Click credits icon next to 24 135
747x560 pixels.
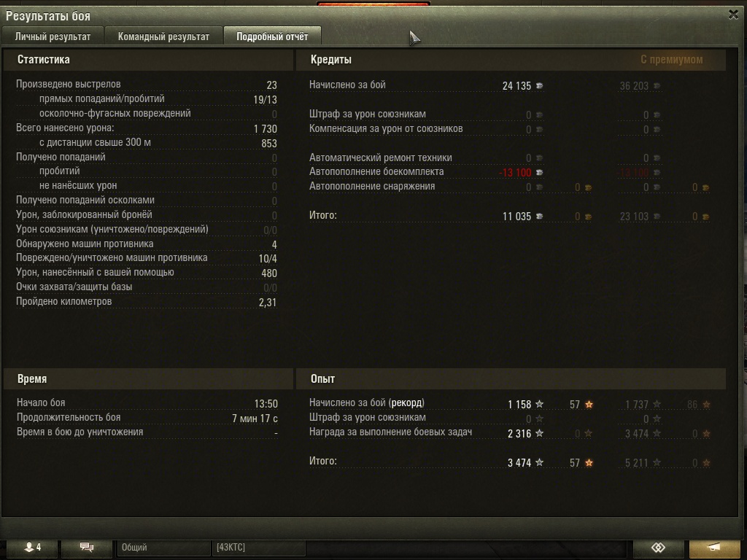(539, 86)
